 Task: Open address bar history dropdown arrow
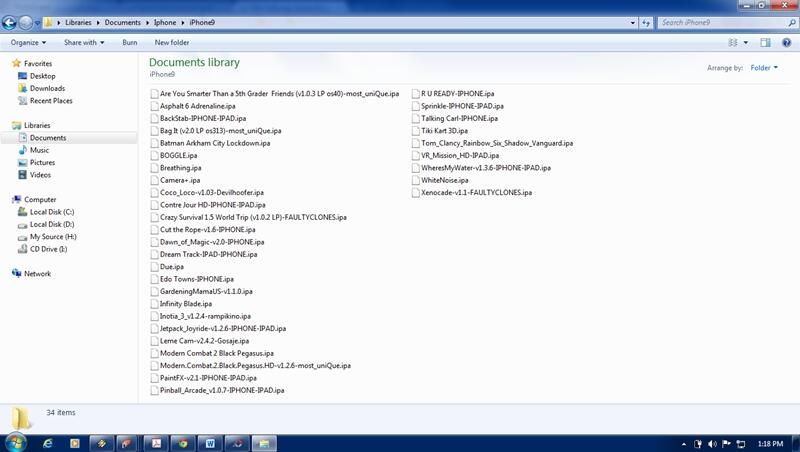click(633, 22)
